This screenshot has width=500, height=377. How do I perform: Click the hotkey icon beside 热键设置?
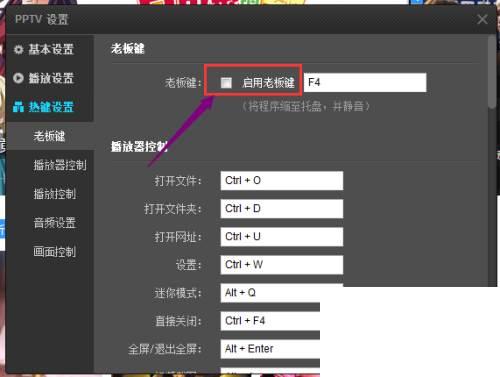coord(18,107)
